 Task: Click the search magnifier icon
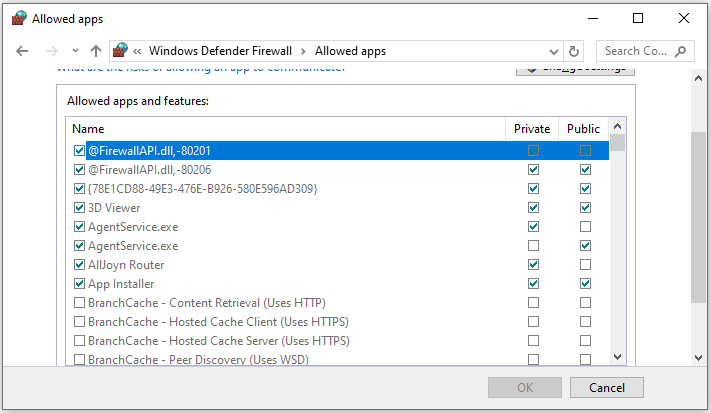click(x=680, y=51)
